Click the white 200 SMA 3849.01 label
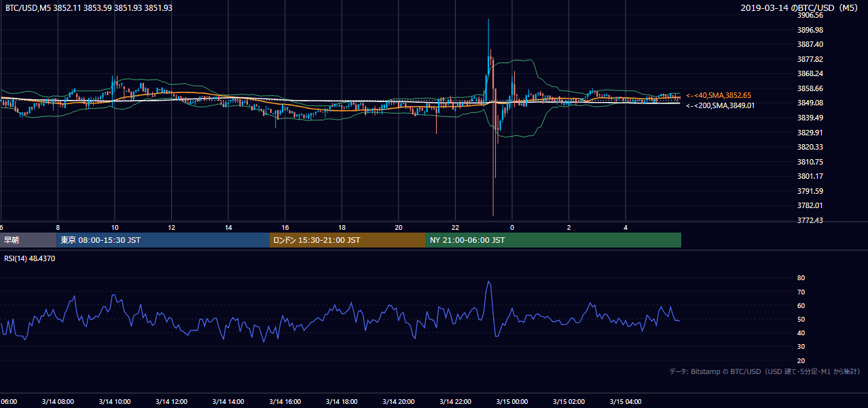The height and width of the screenshot is (408, 868). point(720,105)
